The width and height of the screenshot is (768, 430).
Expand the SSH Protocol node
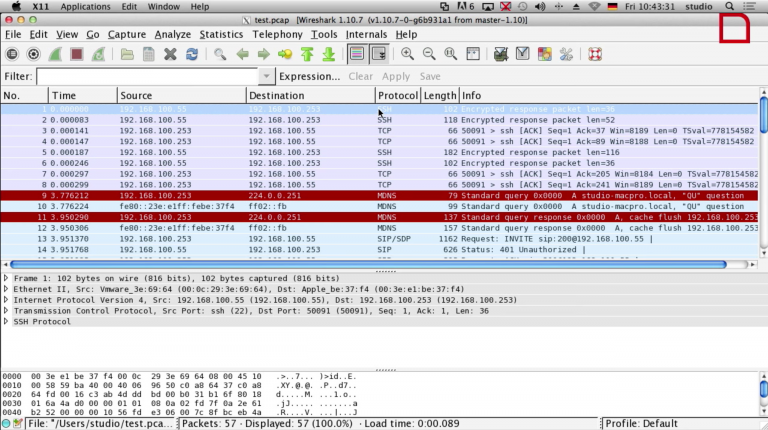(x=6, y=321)
